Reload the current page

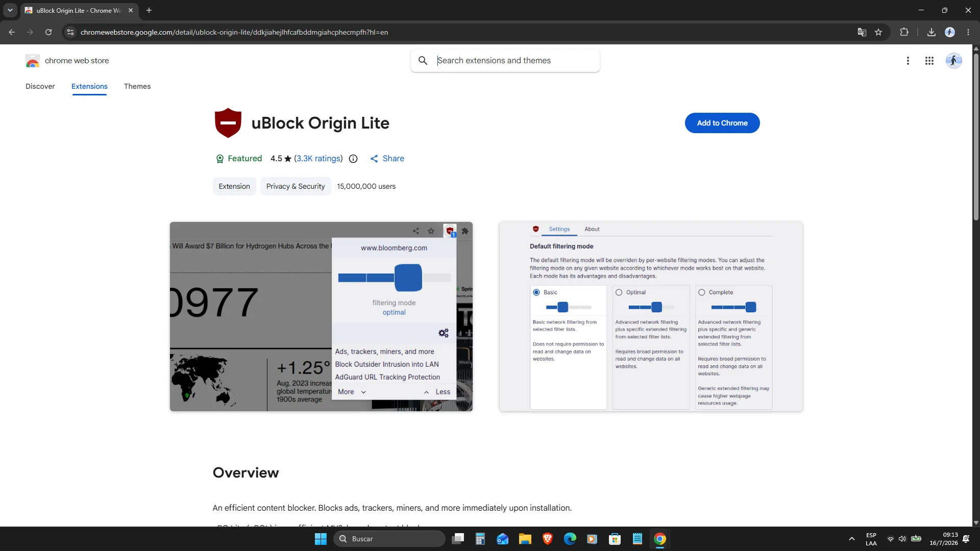coord(48,32)
